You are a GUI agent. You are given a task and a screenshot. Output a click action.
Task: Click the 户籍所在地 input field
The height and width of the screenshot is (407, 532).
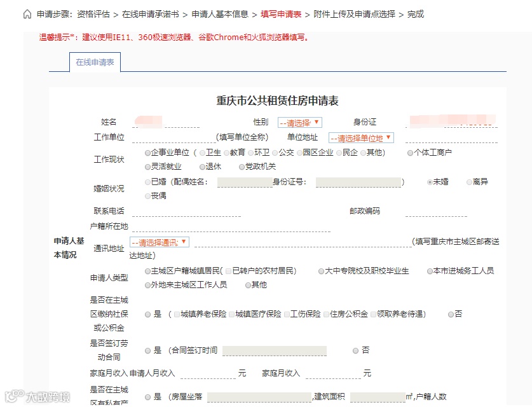pyautogui.click(x=231, y=226)
